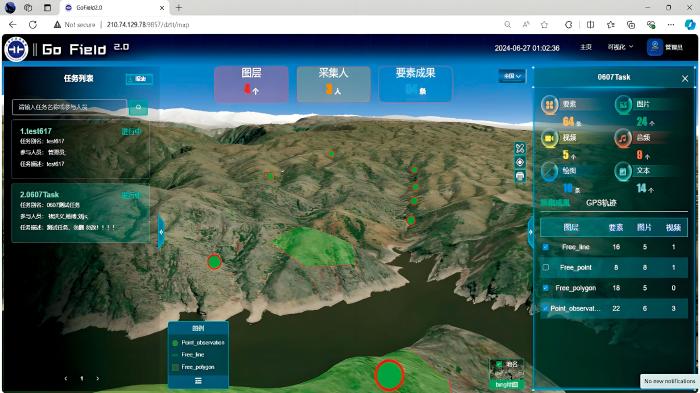Uncheck the Free_polygon layer checkbox
This screenshot has width=700, height=393.
click(546, 288)
